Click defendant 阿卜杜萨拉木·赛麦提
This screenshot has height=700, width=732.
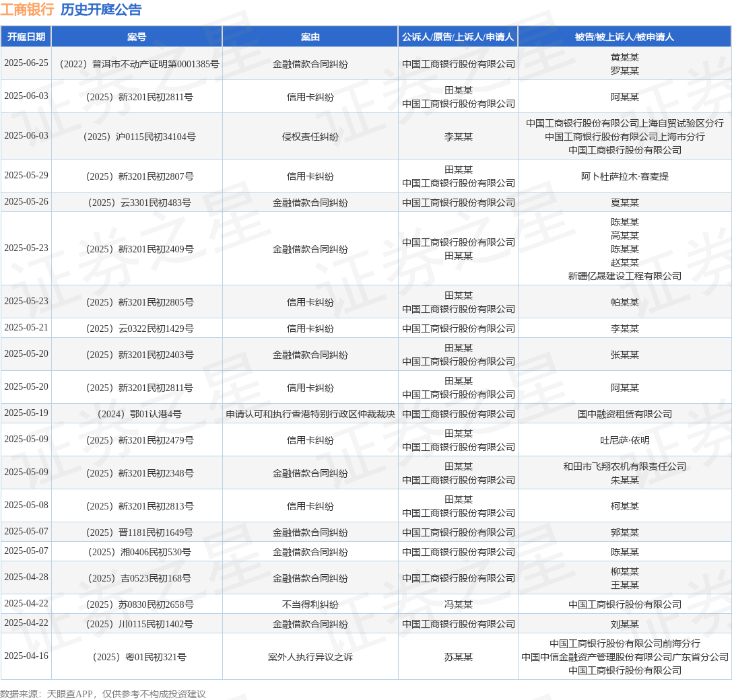coord(625,176)
